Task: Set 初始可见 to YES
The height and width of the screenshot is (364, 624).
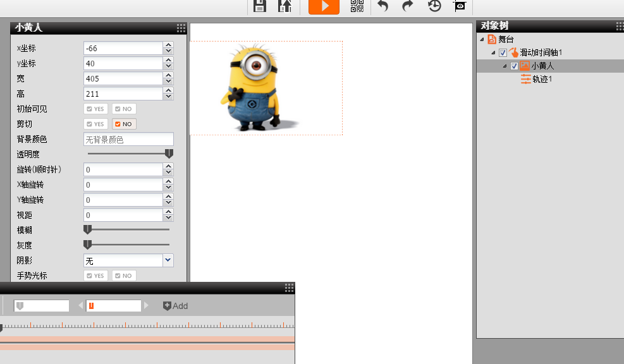Action: (x=95, y=109)
